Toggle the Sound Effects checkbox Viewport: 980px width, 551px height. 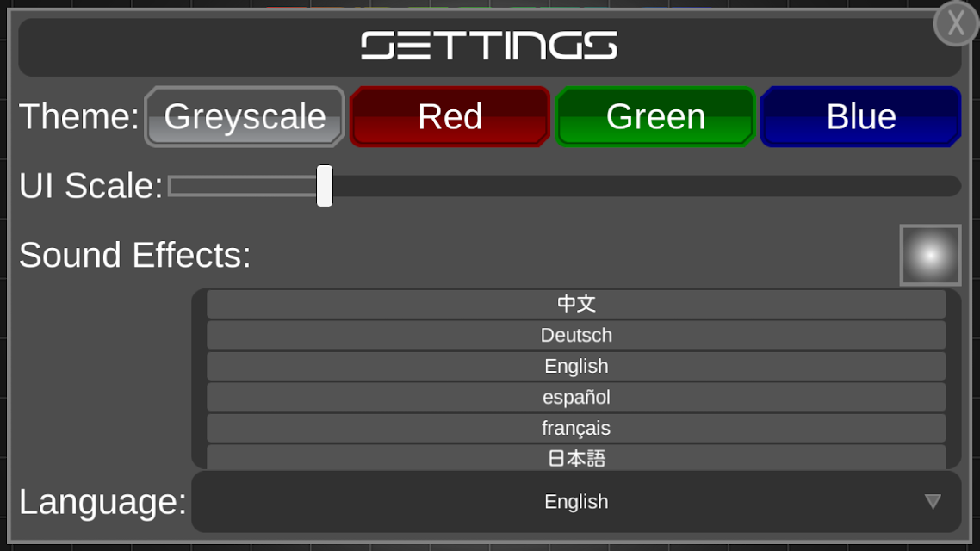931,255
